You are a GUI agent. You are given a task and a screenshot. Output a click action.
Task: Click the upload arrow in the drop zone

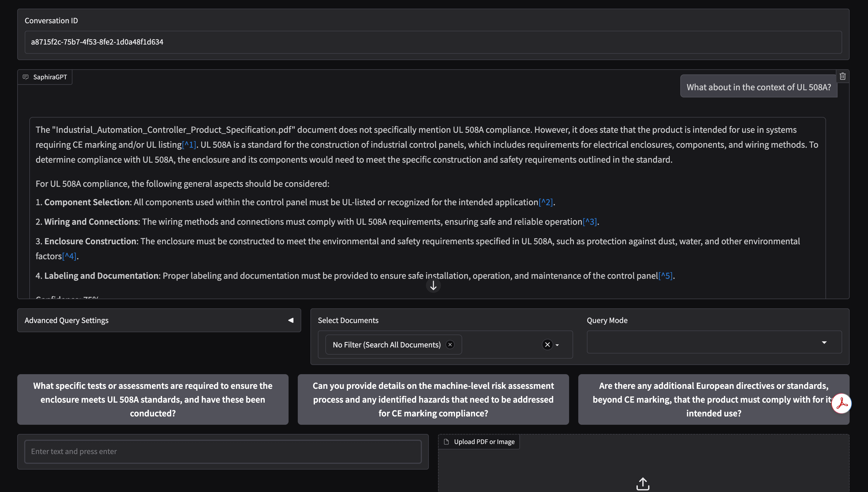click(x=643, y=484)
